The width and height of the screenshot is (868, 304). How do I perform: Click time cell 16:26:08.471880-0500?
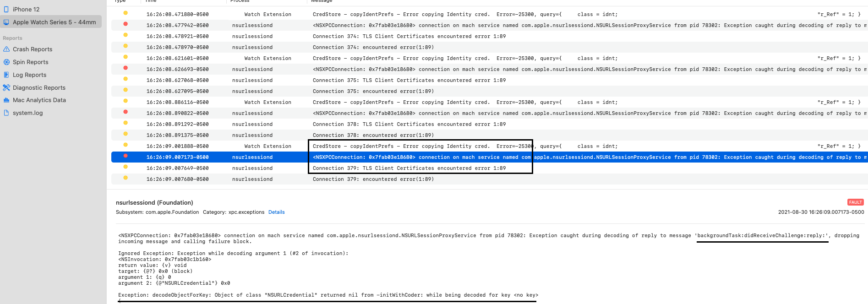click(178, 14)
